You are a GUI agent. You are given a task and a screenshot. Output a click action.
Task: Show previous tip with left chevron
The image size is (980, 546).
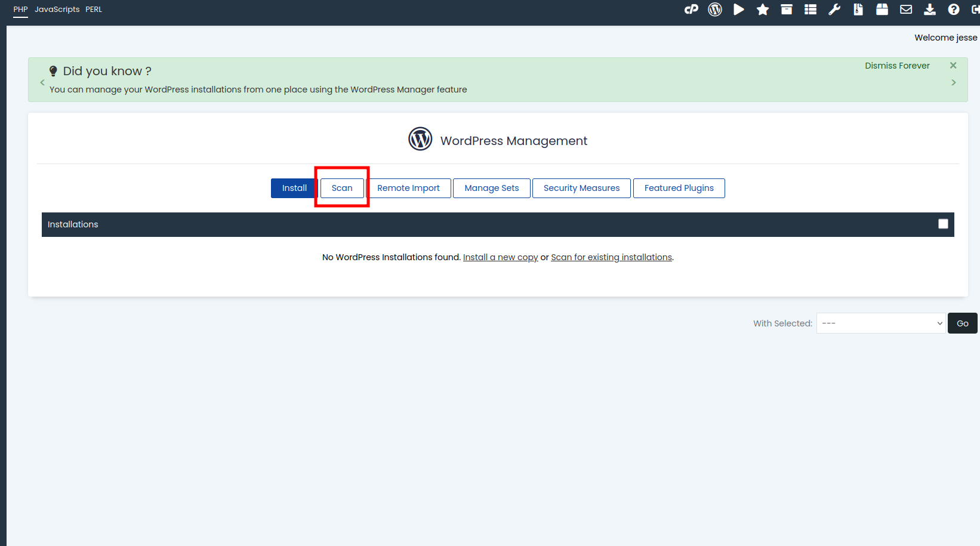pyautogui.click(x=42, y=82)
